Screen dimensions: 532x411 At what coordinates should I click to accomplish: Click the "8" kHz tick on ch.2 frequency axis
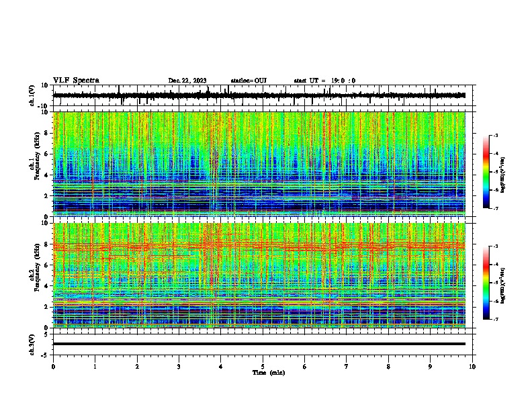click(46, 244)
